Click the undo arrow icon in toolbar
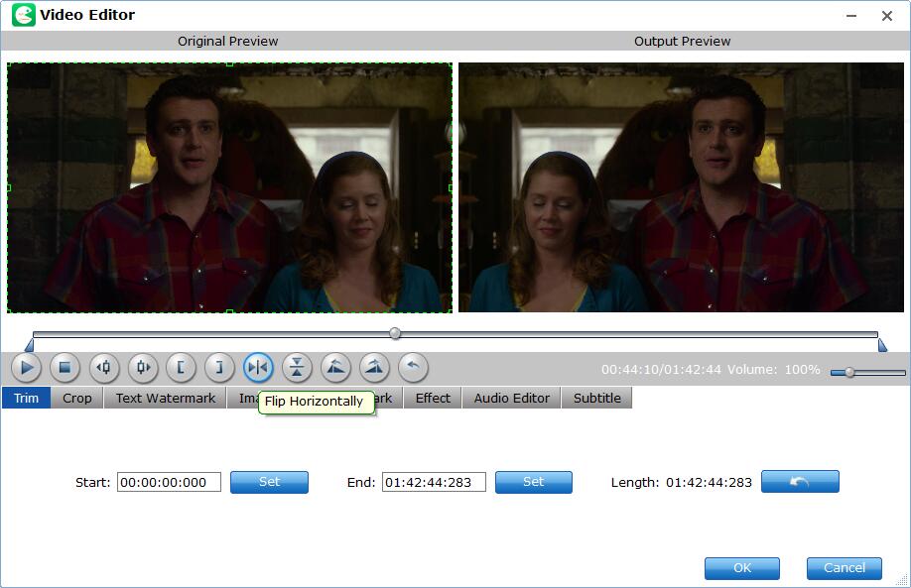Image resolution: width=911 pixels, height=588 pixels. click(413, 368)
